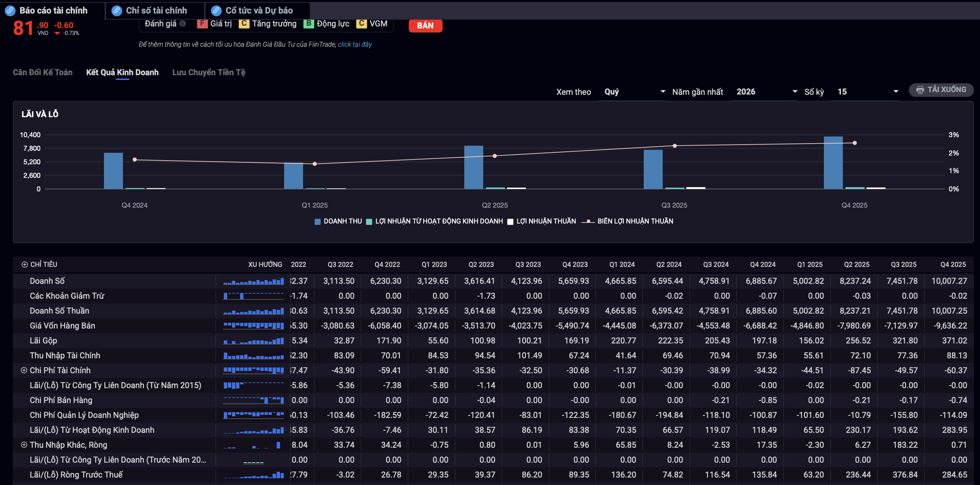Expand the Thu Nhập Khác, Ròng row

tap(24, 445)
